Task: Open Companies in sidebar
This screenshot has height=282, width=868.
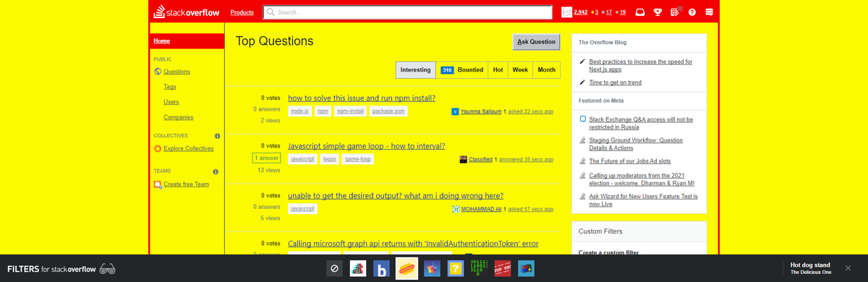Action: (179, 117)
